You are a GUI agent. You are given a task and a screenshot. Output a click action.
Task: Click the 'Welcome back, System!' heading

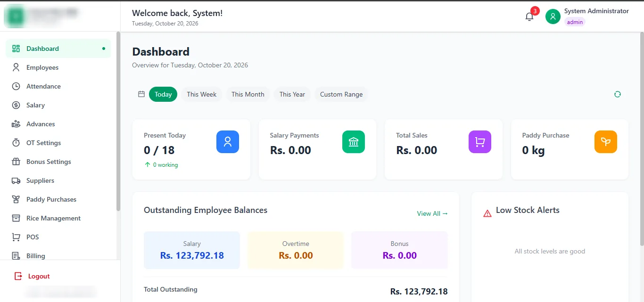177,13
